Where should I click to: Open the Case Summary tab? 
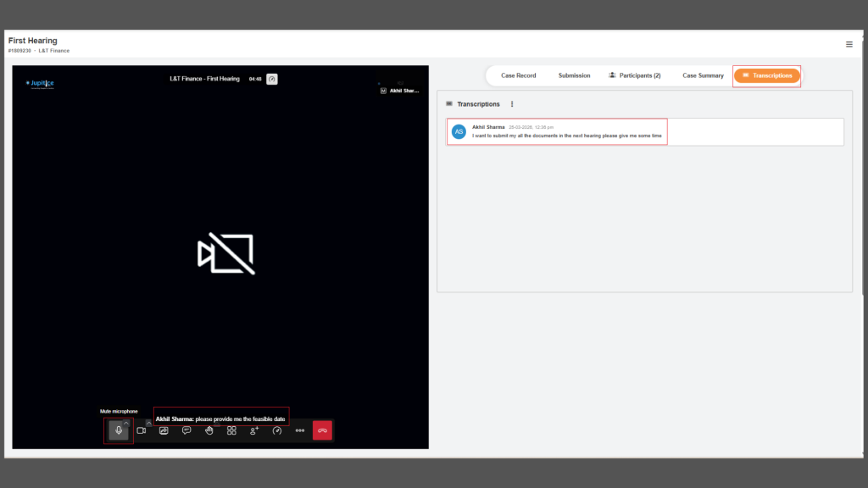tap(704, 75)
